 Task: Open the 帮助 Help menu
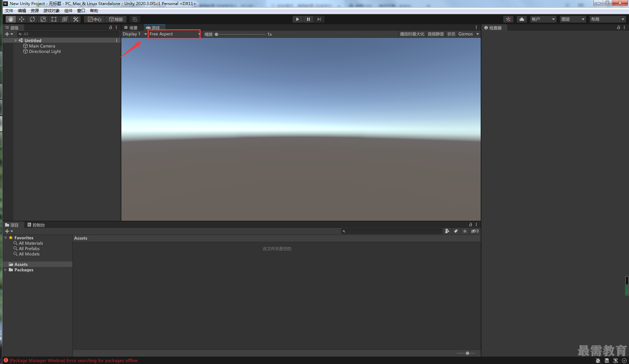pyautogui.click(x=94, y=11)
